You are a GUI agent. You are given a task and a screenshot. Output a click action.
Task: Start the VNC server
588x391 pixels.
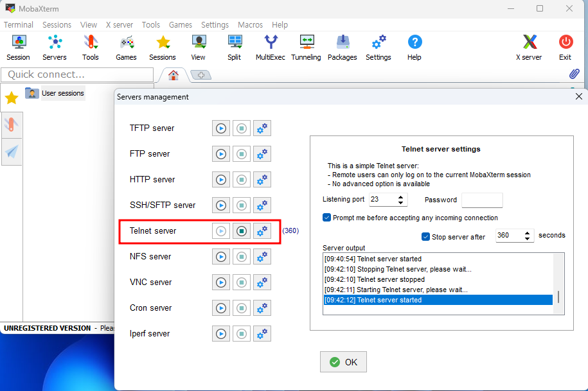pyautogui.click(x=220, y=282)
